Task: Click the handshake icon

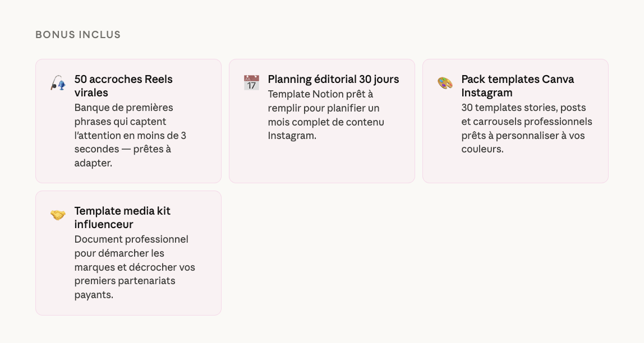Action: click(x=58, y=215)
